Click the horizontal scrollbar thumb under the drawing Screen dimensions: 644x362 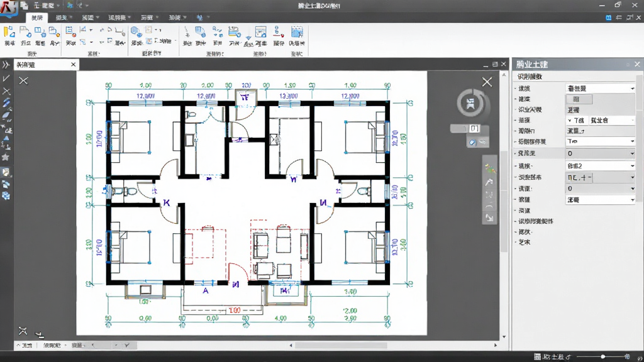[x=341, y=345]
